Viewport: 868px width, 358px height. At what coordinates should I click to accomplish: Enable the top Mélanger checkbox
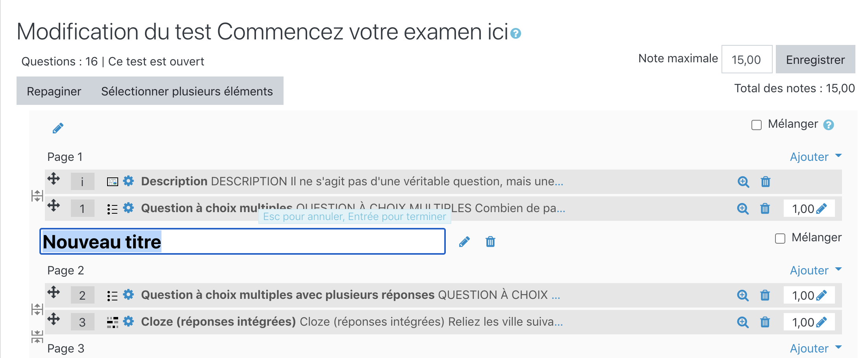click(x=756, y=125)
